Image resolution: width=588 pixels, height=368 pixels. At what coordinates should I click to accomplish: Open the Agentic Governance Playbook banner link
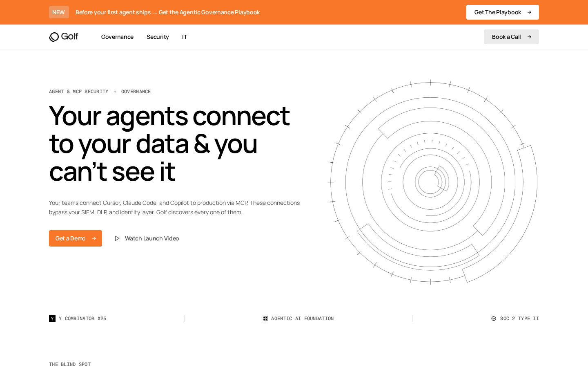(168, 12)
